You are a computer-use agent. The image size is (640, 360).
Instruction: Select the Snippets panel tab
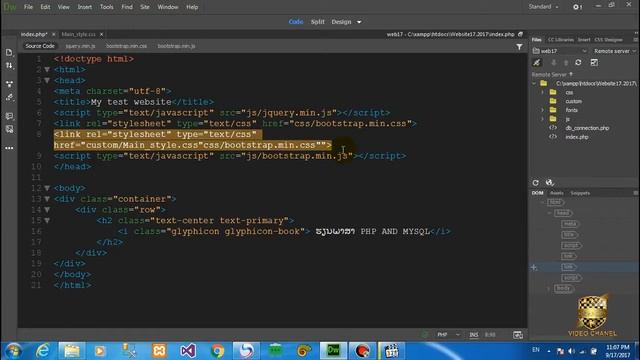pos(580,193)
